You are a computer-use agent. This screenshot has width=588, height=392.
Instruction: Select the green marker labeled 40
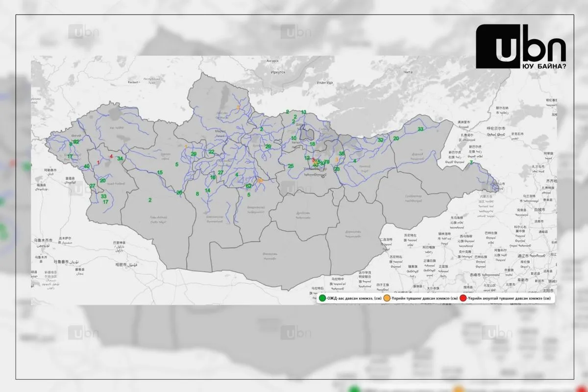pos(87,167)
